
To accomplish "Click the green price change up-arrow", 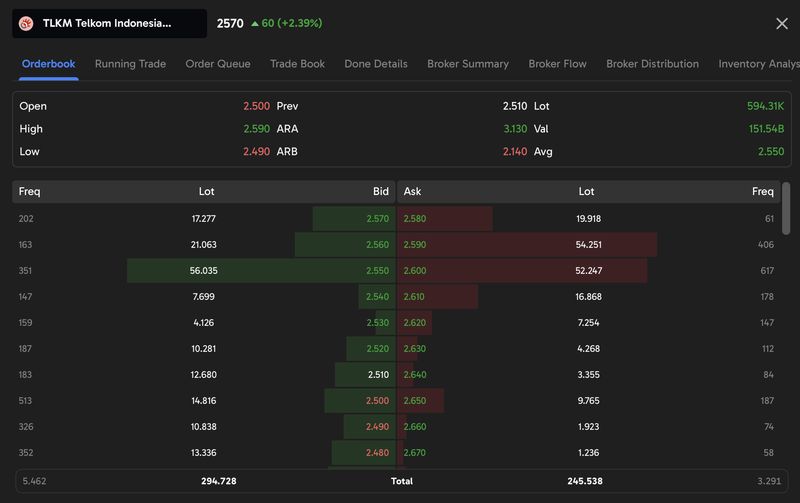I will pyautogui.click(x=255, y=23).
